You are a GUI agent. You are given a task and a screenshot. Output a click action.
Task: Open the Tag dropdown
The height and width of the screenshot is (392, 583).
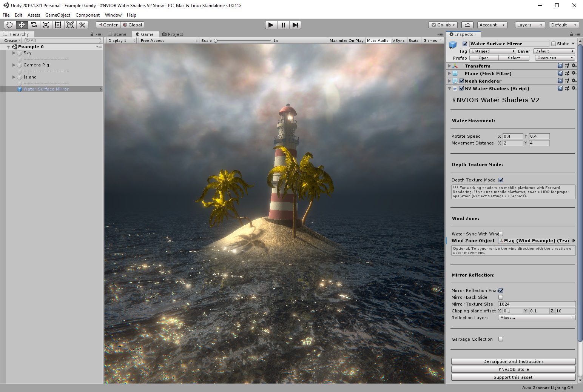click(x=493, y=51)
